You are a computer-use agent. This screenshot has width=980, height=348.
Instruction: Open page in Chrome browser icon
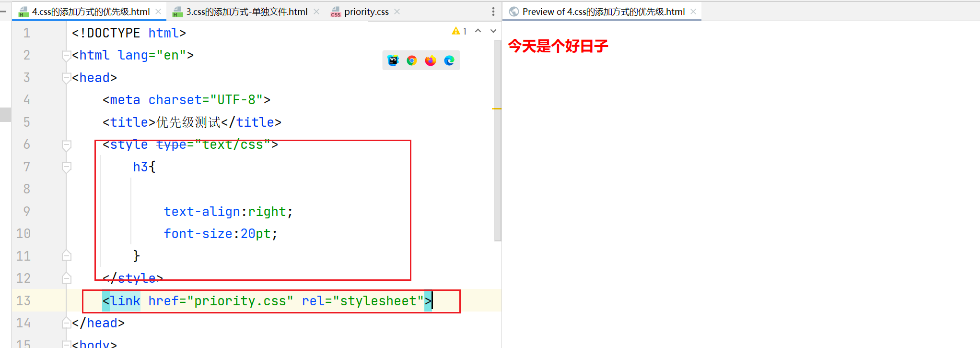[x=412, y=60]
